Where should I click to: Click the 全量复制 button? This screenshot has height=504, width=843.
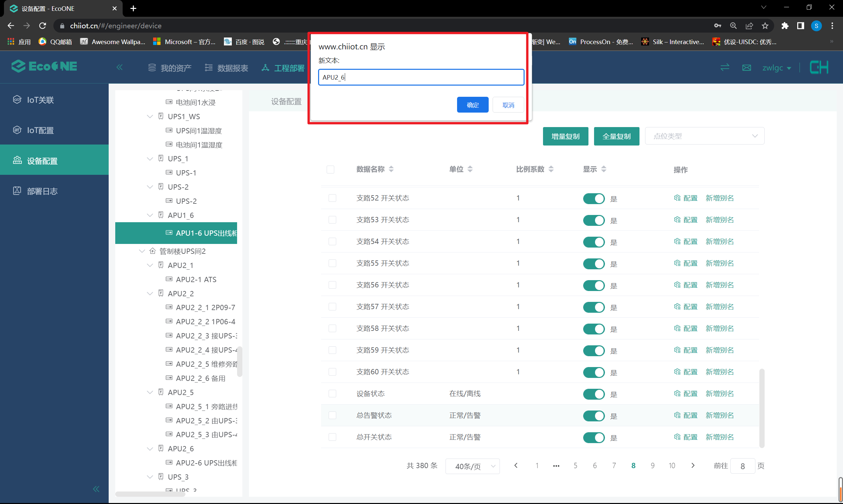pyautogui.click(x=616, y=136)
